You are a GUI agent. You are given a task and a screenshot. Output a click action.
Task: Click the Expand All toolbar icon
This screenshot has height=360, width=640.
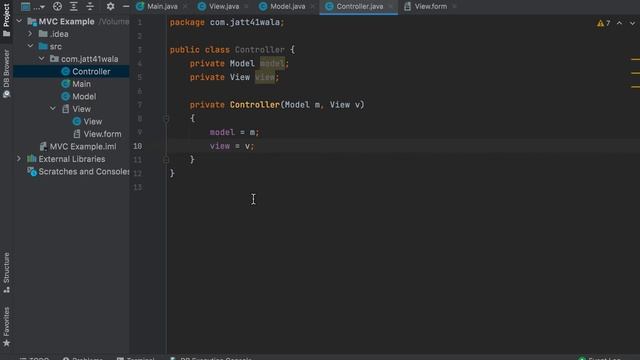pyautogui.click(x=74, y=7)
